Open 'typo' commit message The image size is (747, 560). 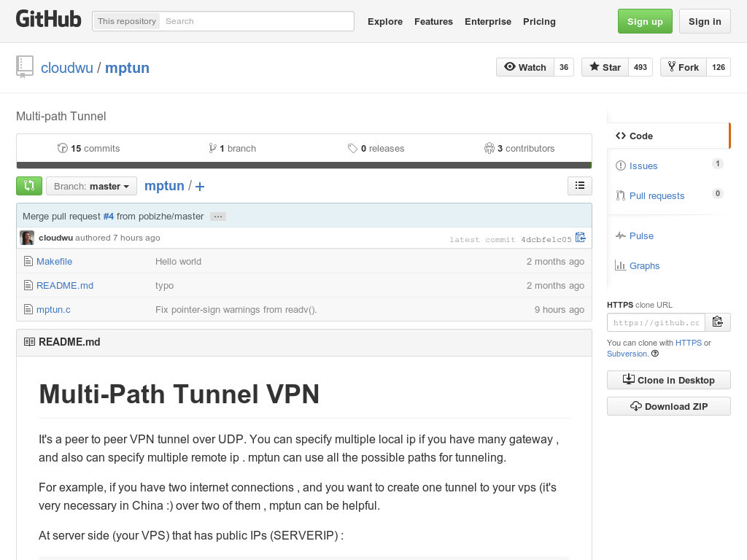click(164, 286)
